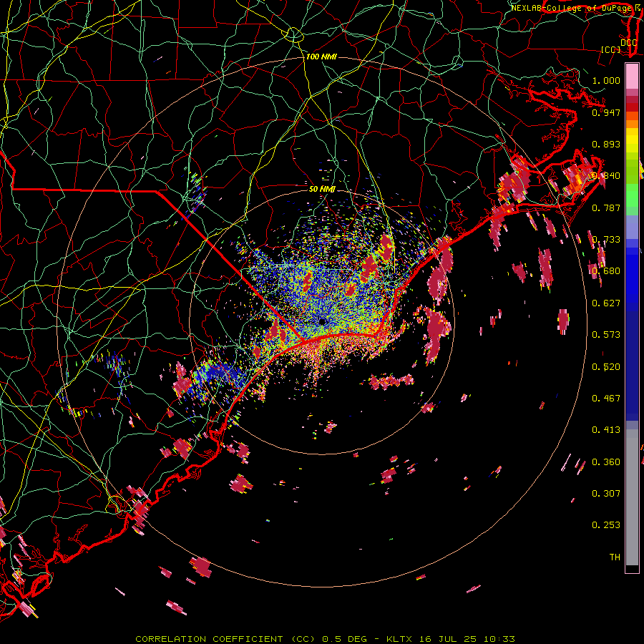
Task: Click the 0.307 scale value
Action: (606, 494)
